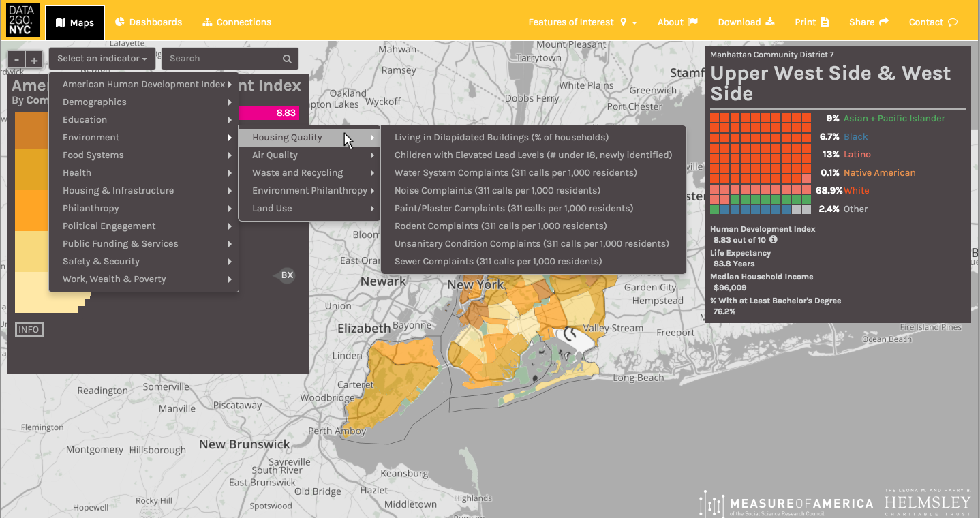Expand the Education submenu
Screen dimensions: 980x518
click(x=144, y=120)
